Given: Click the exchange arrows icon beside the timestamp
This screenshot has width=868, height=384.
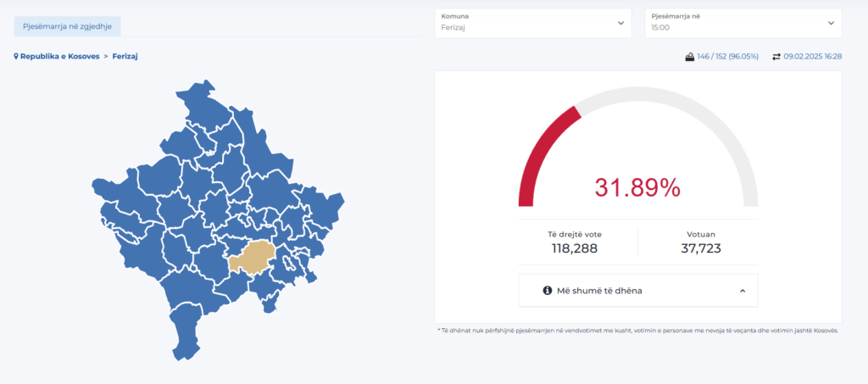Looking at the screenshot, I should (x=776, y=57).
